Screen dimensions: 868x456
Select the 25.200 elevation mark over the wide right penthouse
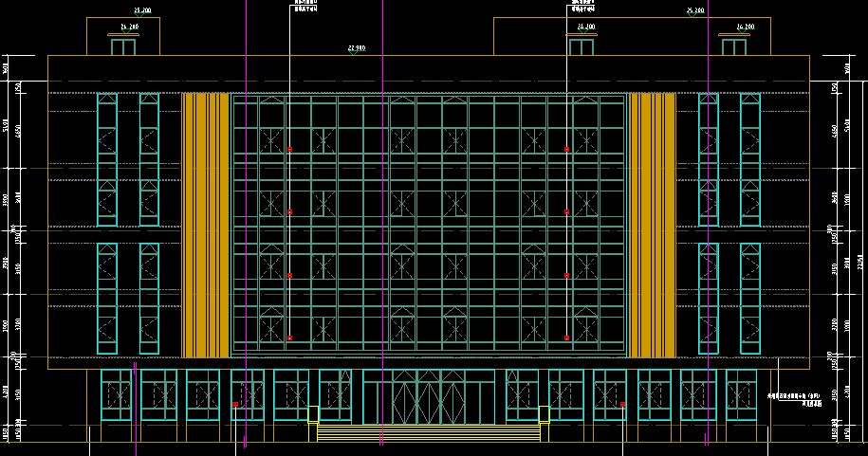[695, 10]
